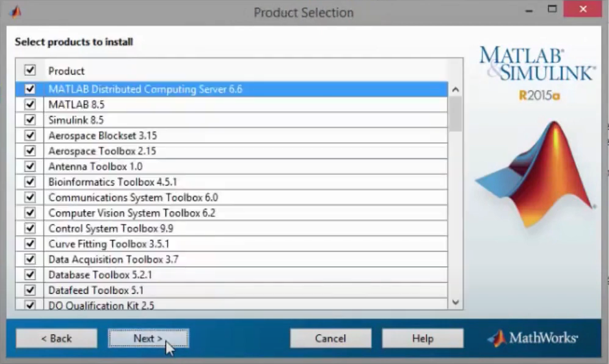Click the MATLAB & Simulink R2015a banner
The image size is (609, 364).
point(536,73)
